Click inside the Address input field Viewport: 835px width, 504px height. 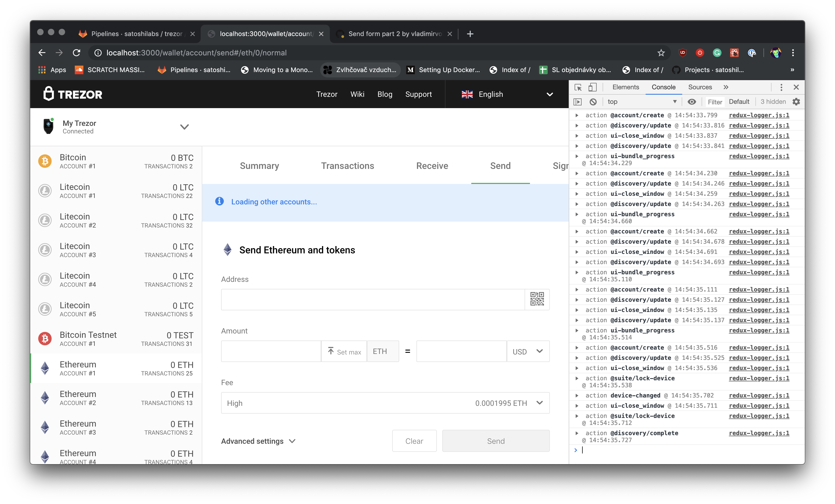pos(373,299)
